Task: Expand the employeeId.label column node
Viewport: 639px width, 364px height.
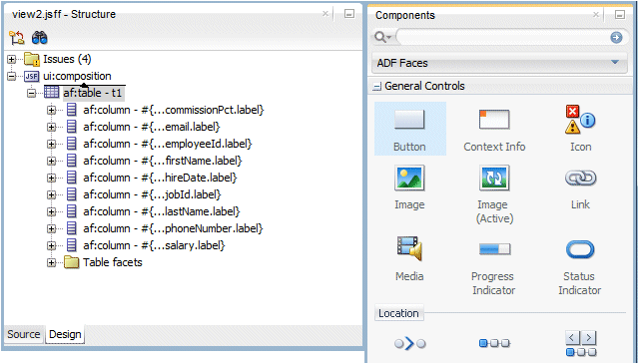Action: click(51, 145)
